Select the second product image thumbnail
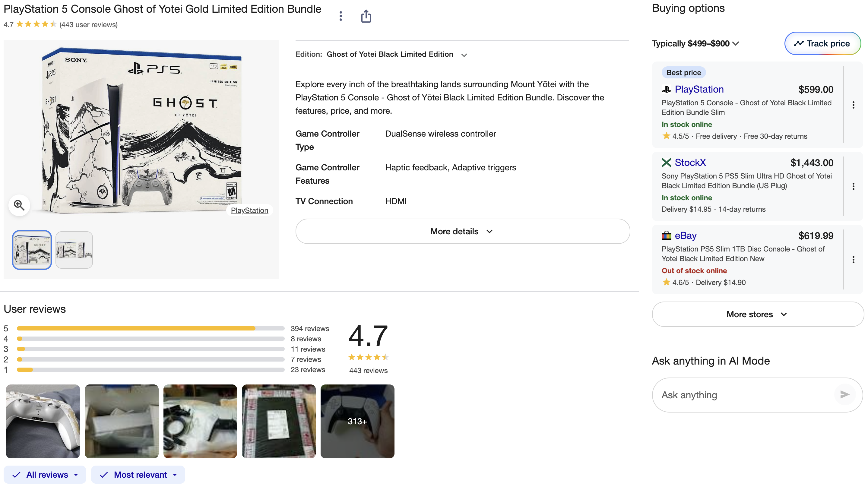This screenshot has height=487, width=868. [x=74, y=250]
